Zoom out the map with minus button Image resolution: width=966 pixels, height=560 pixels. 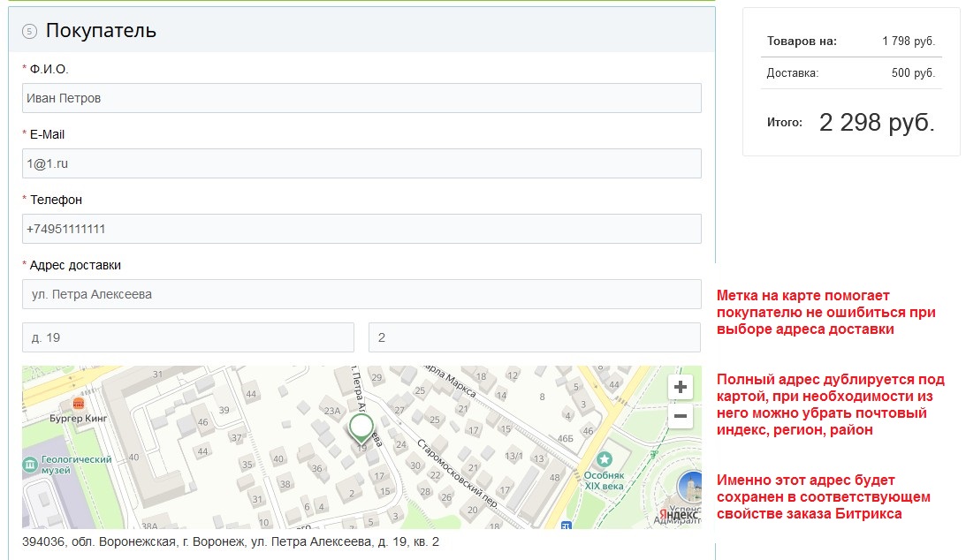point(680,416)
